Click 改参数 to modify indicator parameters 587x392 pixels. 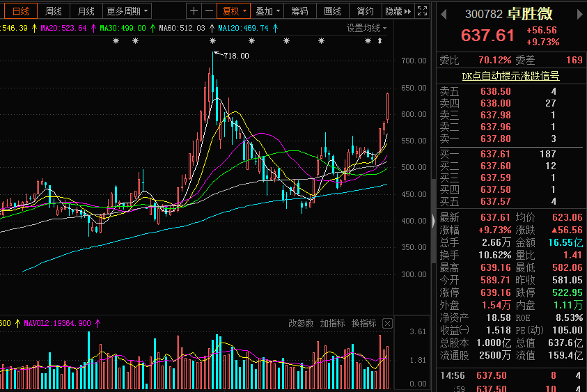302,324
